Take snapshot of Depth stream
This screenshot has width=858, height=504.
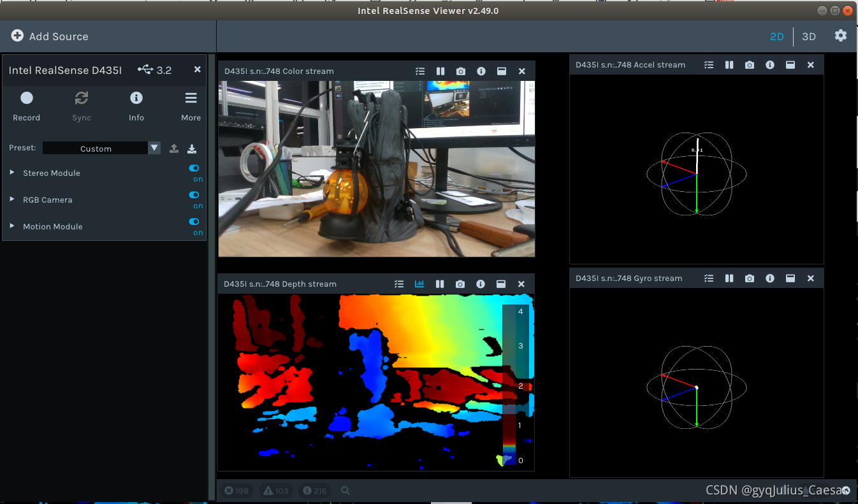tap(460, 284)
